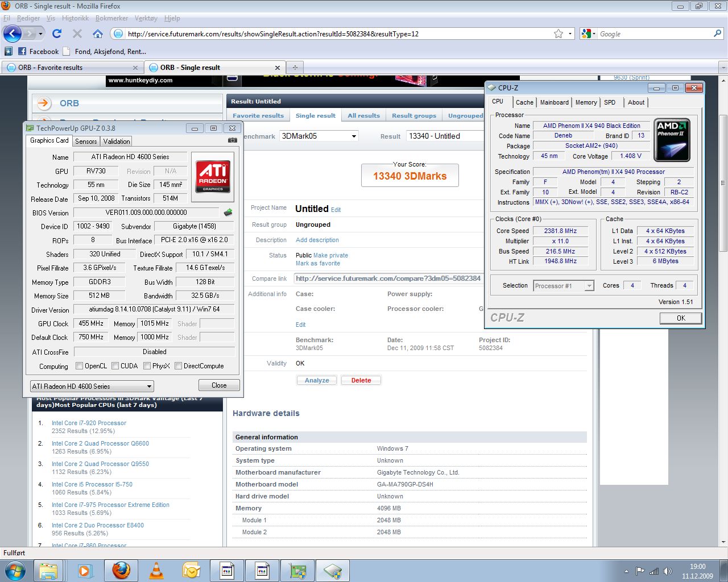Open Intel Core i7-920 Processor link
728x582 pixels.
(x=89, y=423)
